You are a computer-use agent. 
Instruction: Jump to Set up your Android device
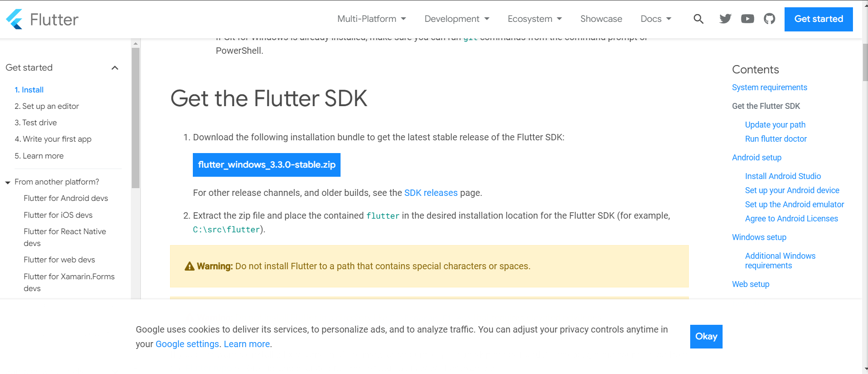[x=792, y=190]
